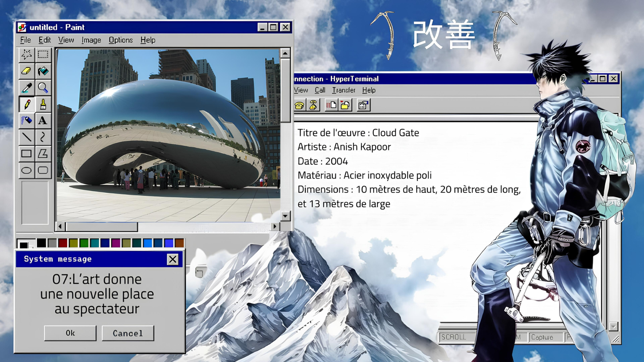Choose the Curve tool in Paint
Image resolution: width=644 pixels, height=362 pixels.
43,137
